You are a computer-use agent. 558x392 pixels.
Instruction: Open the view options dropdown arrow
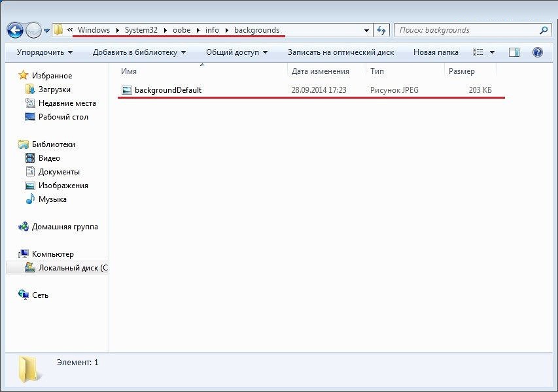492,52
